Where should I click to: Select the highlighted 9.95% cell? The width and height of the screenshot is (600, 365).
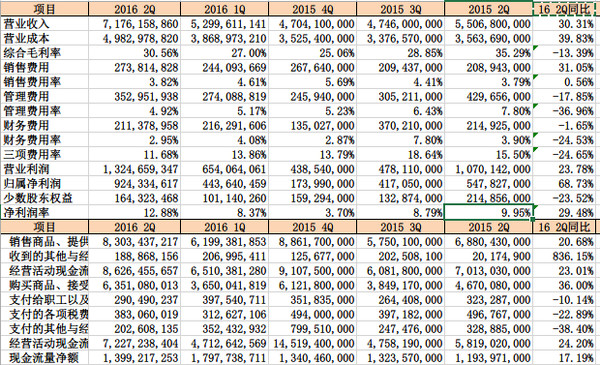tap(488, 212)
